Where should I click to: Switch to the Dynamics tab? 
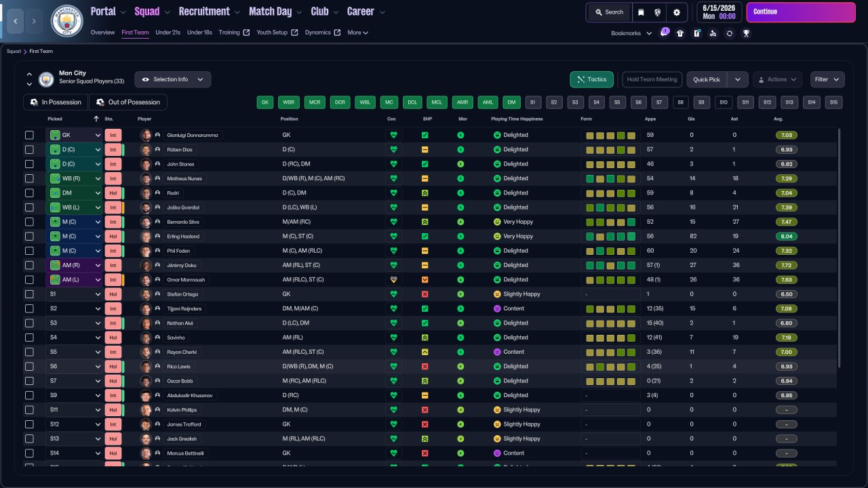(x=322, y=33)
